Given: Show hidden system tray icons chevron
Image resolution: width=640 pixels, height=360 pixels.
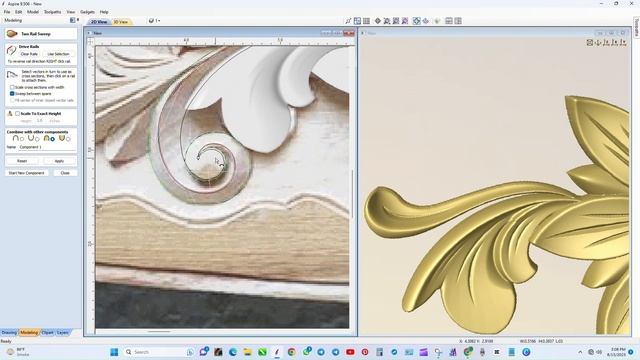Looking at the screenshot, I should point(580,352).
